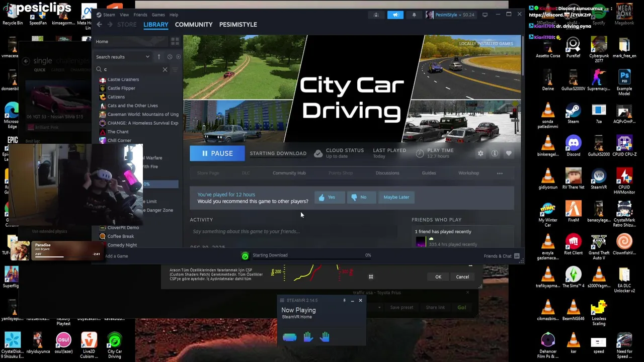The height and width of the screenshot is (362, 644).
Task: Choose Maybe Later on the recommendation prompt
Action: click(x=396, y=197)
